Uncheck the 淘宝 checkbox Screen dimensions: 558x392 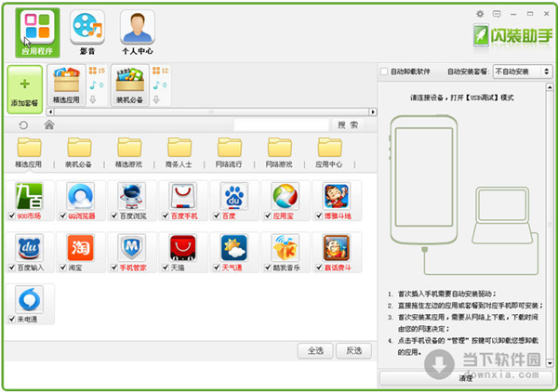click(63, 268)
